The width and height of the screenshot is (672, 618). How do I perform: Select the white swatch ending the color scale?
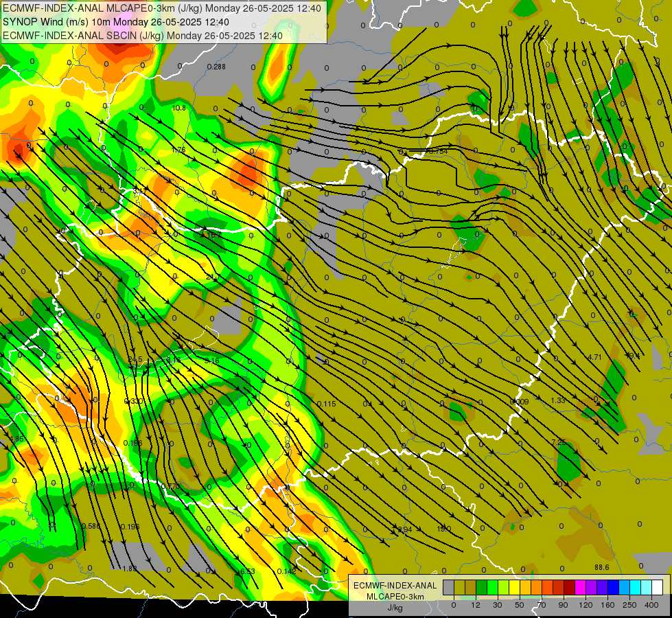(x=658, y=587)
